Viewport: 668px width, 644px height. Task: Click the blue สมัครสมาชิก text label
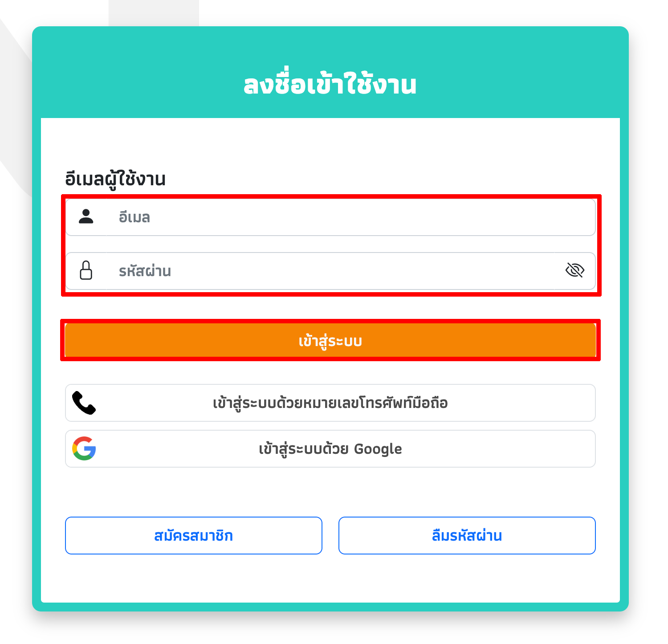194,536
